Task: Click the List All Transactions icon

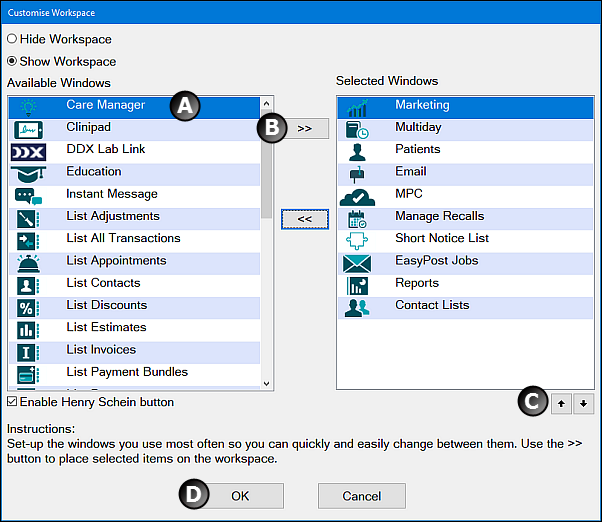Action: pyautogui.click(x=28, y=241)
